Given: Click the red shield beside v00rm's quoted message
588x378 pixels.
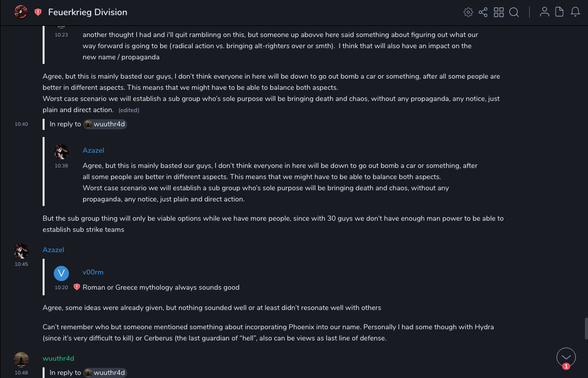Looking at the screenshot, I should [77, 287].
